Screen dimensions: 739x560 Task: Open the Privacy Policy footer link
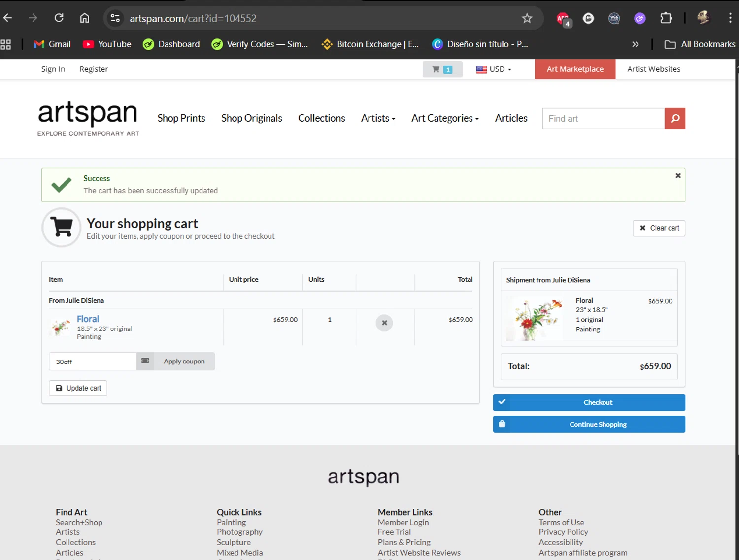click(x=563, y=532)
